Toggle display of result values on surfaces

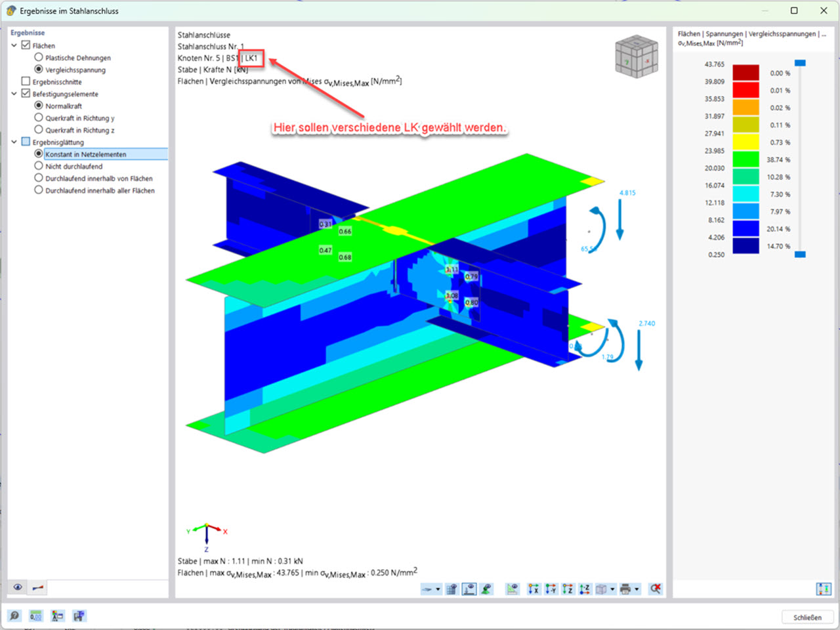pos(469,589)
